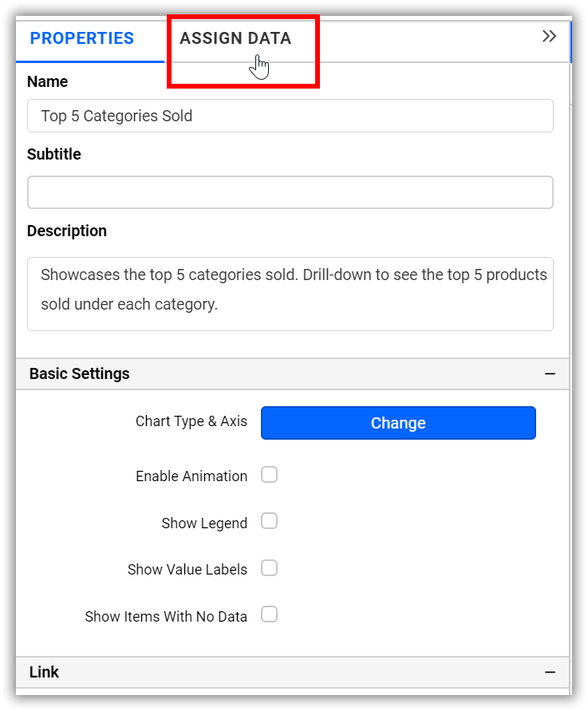Select the PROPERTIES tab

click(x=81, y=38)
